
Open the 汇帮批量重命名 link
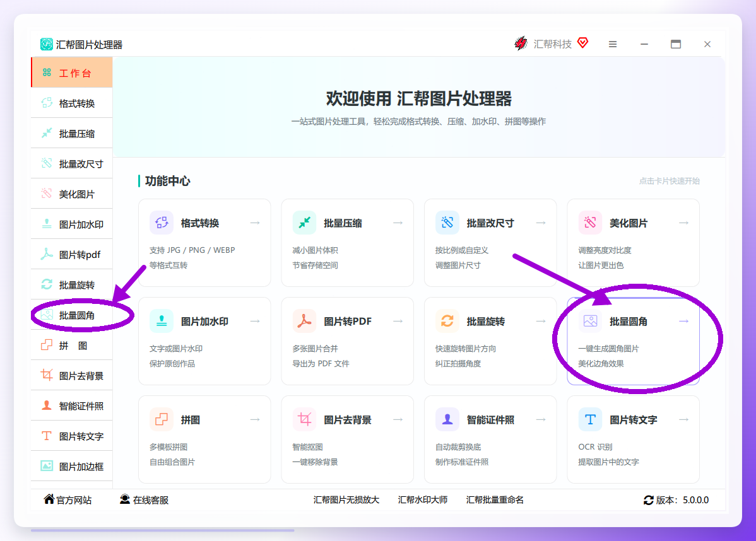[495, 500]
